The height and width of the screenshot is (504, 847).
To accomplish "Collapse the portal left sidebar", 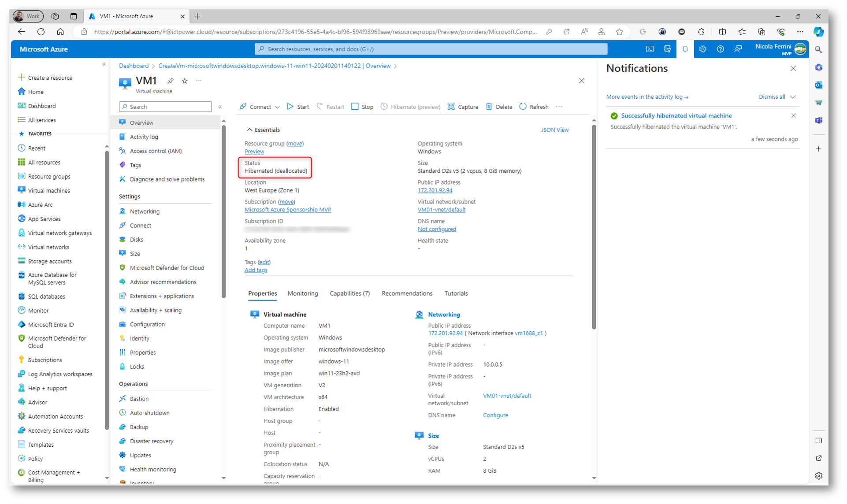I will coord(104,64).
